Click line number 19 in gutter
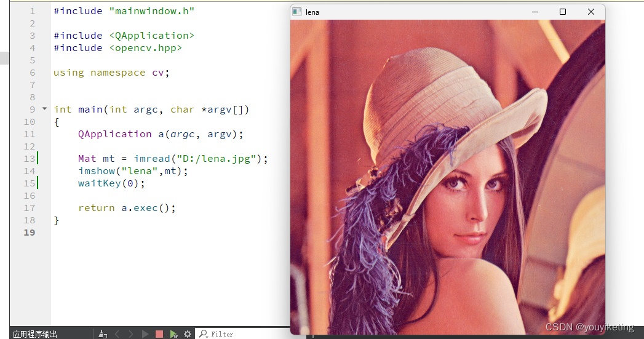Image resolution: width=644 pixels, height=339 pixels. [30, 233]
